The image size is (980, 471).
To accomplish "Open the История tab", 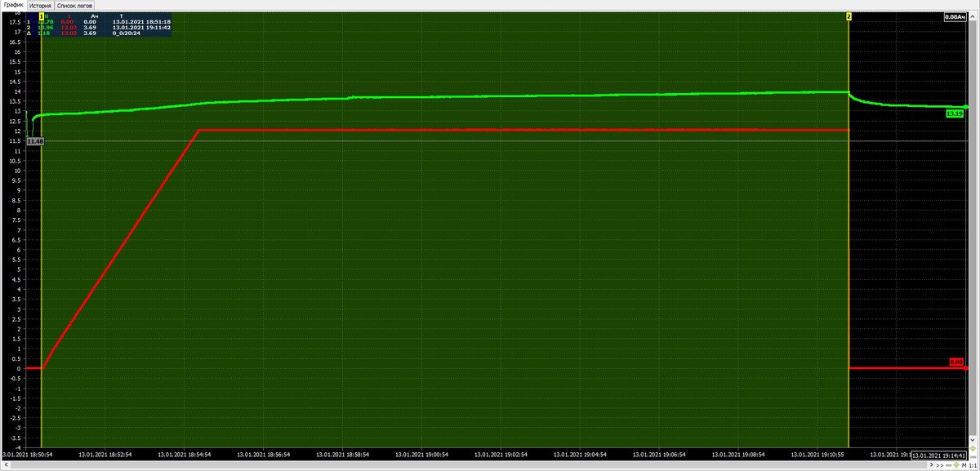I will (x=40, y=6).
